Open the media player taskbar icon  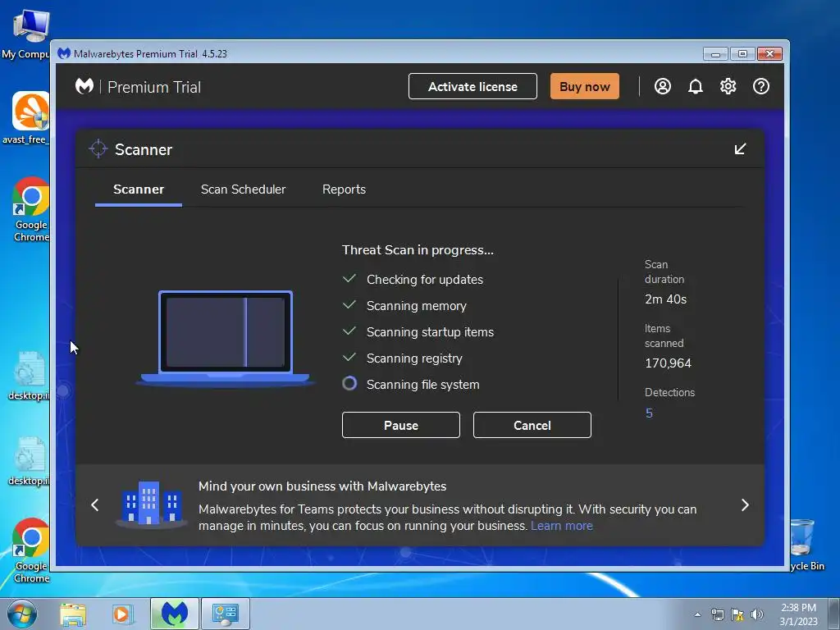pos(122,614)
